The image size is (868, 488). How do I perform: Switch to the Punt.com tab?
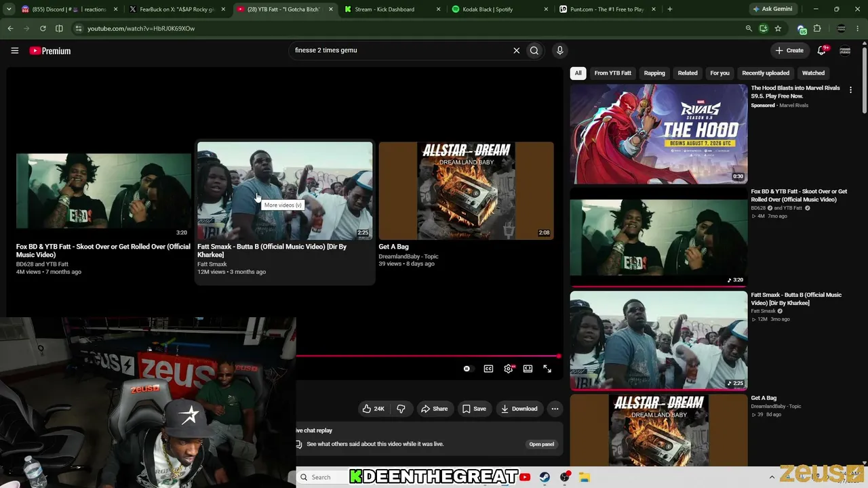click(607, 9)
